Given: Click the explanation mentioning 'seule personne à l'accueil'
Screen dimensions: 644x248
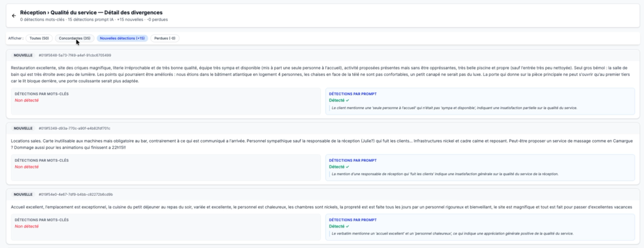Looking at the screenshot, I should [x=454, y=108].
